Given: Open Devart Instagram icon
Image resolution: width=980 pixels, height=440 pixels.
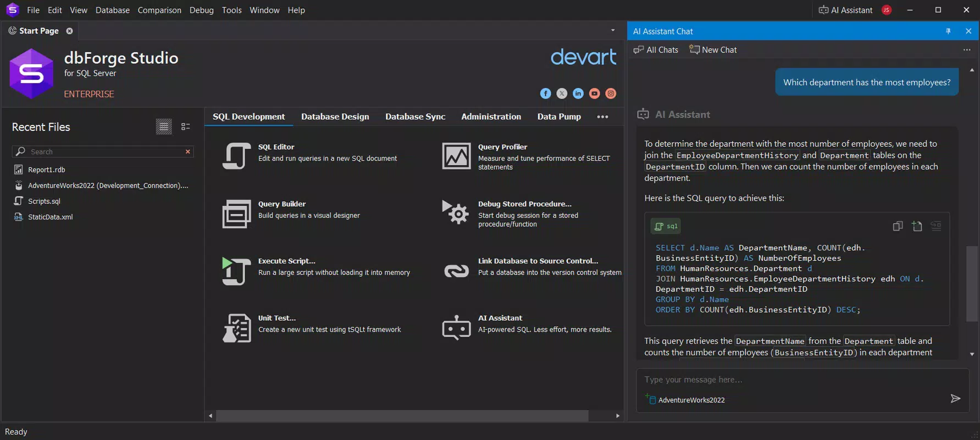Looking at the screenshot, I should [x=611, y=94].
